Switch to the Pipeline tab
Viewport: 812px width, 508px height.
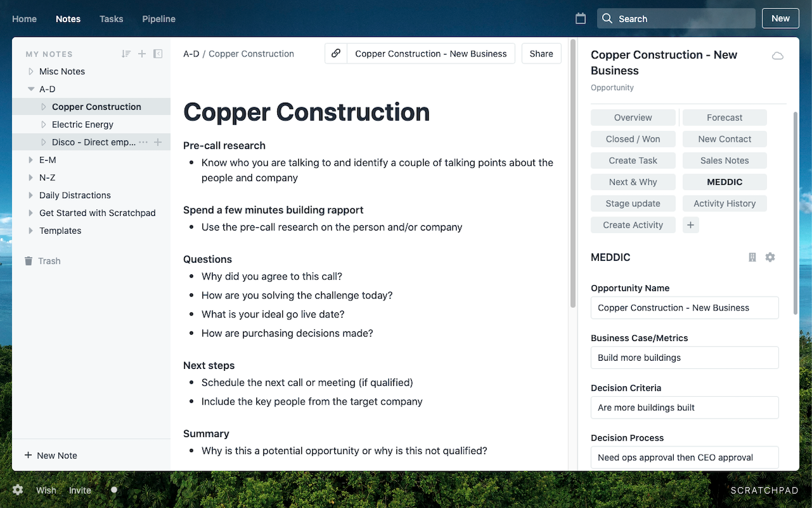(x=159, y=19)
